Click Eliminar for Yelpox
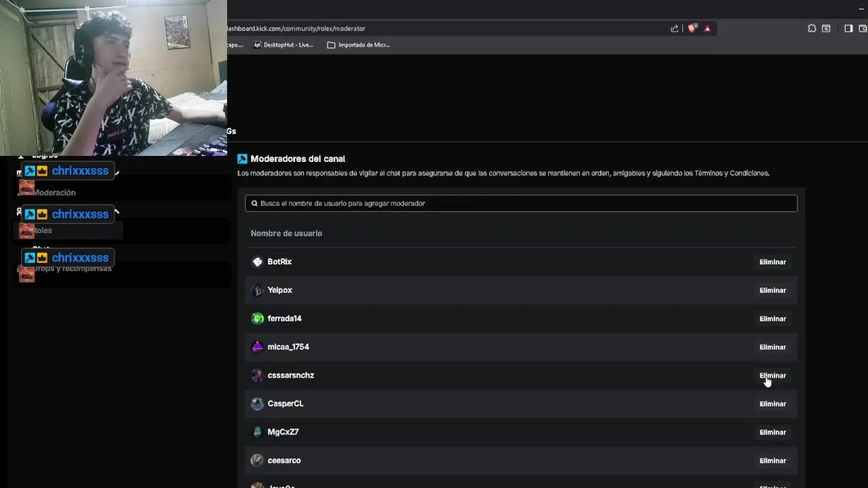The height and width of the screenshot is (488, 868). pyautogui.click(x=772, y=290)
